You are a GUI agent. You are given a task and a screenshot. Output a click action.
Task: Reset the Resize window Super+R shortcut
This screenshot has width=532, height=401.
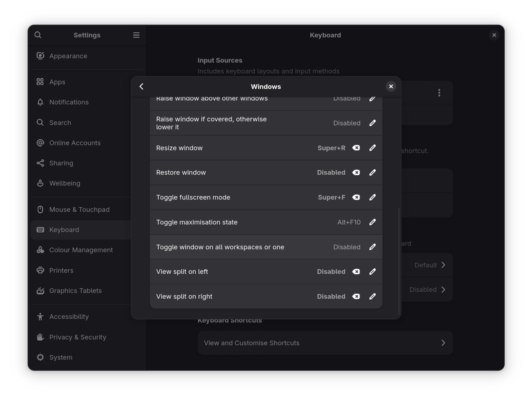(356, 148)
